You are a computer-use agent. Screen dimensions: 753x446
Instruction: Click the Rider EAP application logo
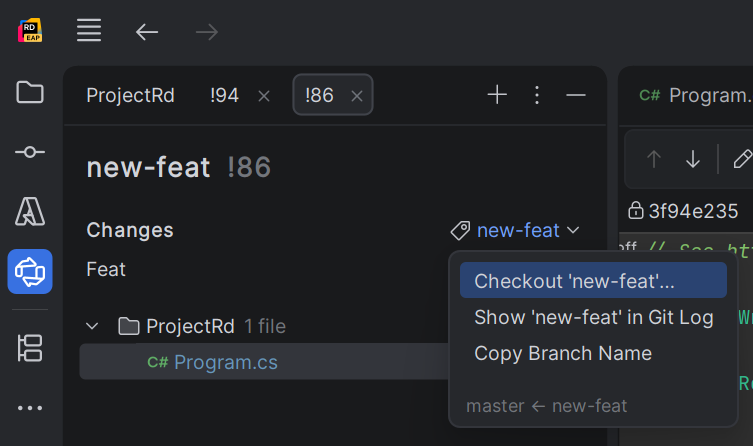point(30,31)
